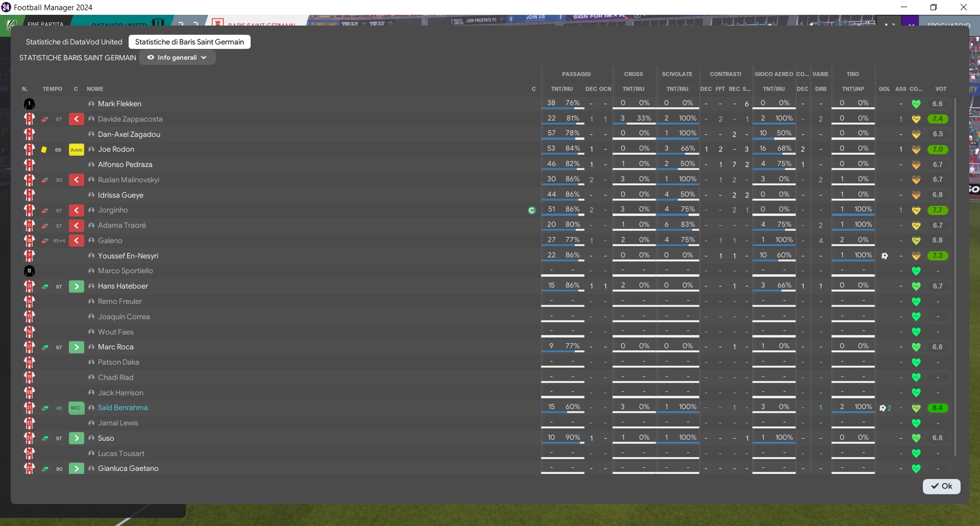Viewport: 980px width, 526px height.
Task: Click goal ball icon for Youssef En-Nesyri
Action: (885, 256)
